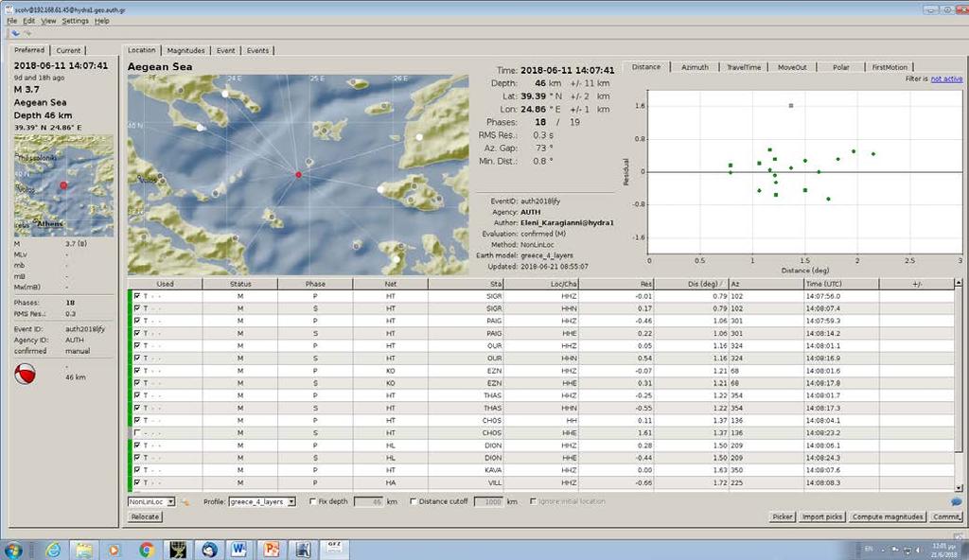The height and width of the screenshot is (560, 969).
Task: Click the Compute magnitudes button
Action: (x=888, y=516)
